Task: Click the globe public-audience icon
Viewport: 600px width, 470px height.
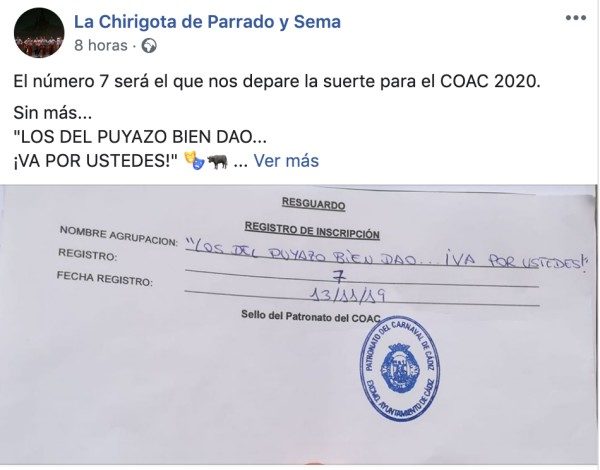Action: pos(149,46)
